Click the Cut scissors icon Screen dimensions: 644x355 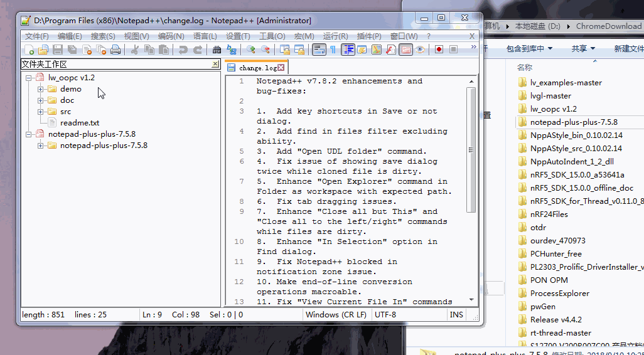click(x=135, y=50)
